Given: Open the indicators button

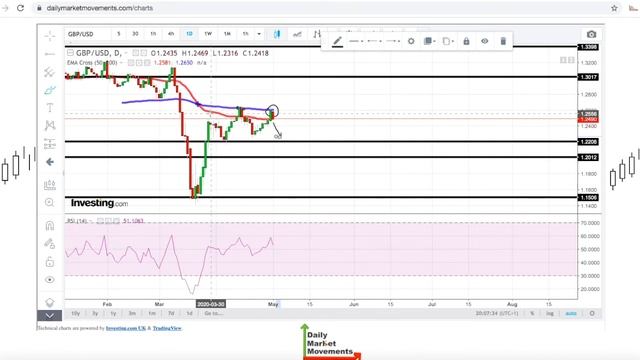Looking at the screenshot, I should coord(317,34).
